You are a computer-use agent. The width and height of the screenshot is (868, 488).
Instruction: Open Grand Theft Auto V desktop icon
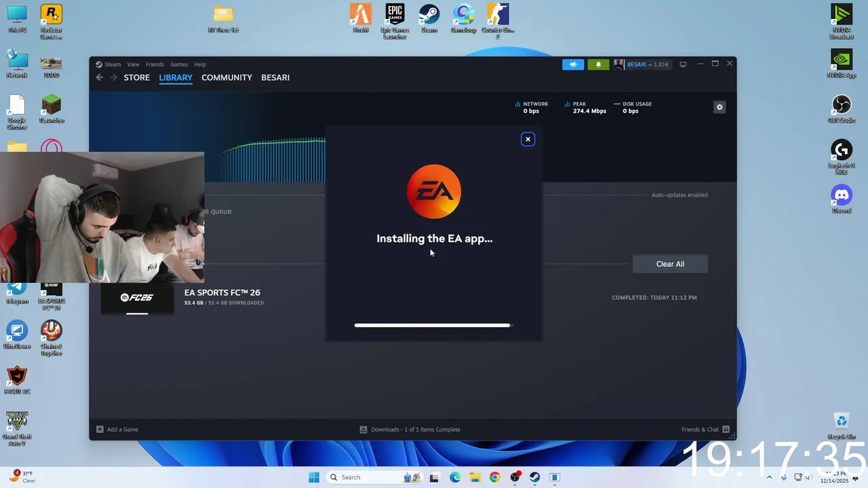click(17, 428)
